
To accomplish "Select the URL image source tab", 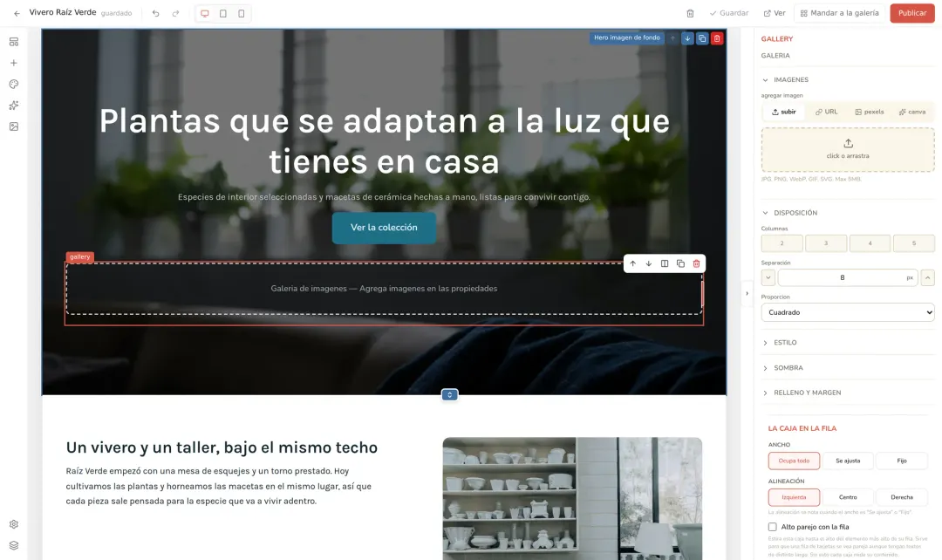I will click(x=826, y=112).
